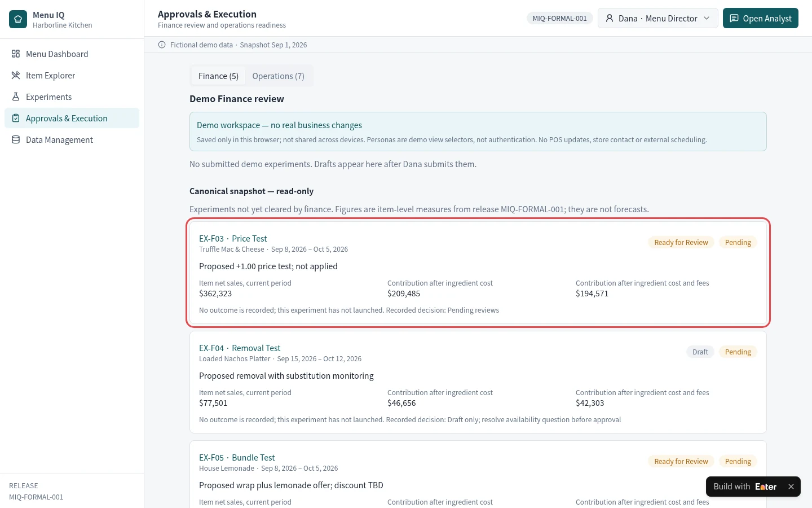Click the Canonical snapshot — read-only heading
812x508 pixels.
point(251,191)
